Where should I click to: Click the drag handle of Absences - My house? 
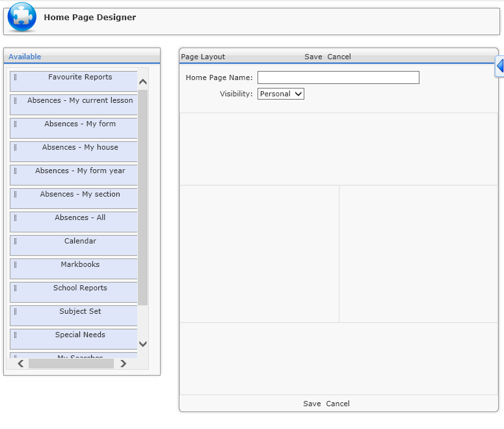pyautogui.click(x=15, y=147)
